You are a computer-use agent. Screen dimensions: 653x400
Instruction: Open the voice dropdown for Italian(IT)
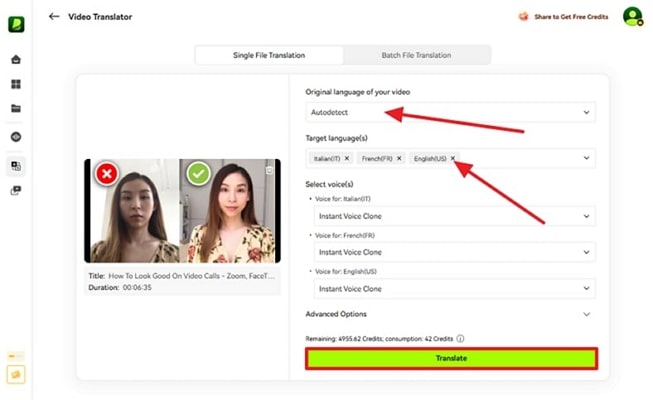click(455, 216)
